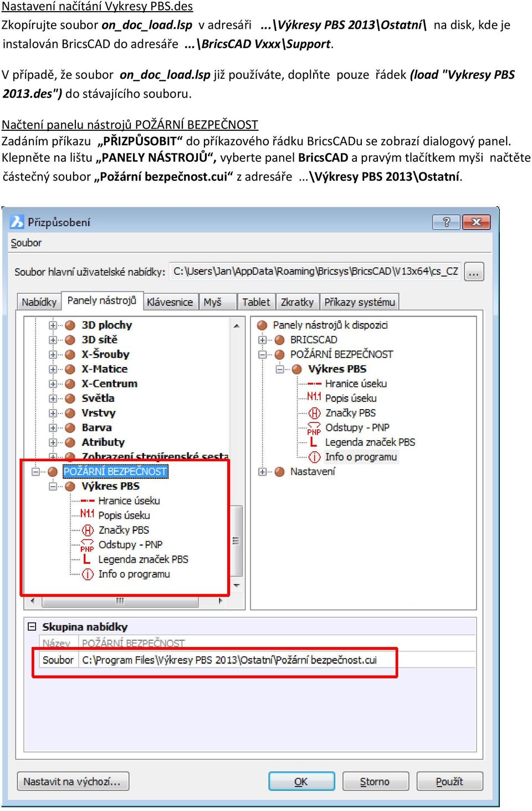Expand the X-Matice tree node
This screenshot has height=811, width=532.
coord(53,369)
